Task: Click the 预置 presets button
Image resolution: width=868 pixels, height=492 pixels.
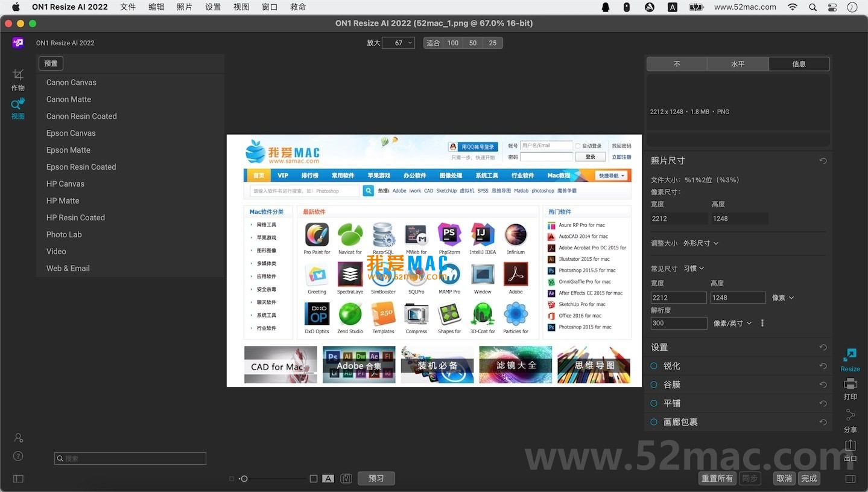Action: coord(51,63)
